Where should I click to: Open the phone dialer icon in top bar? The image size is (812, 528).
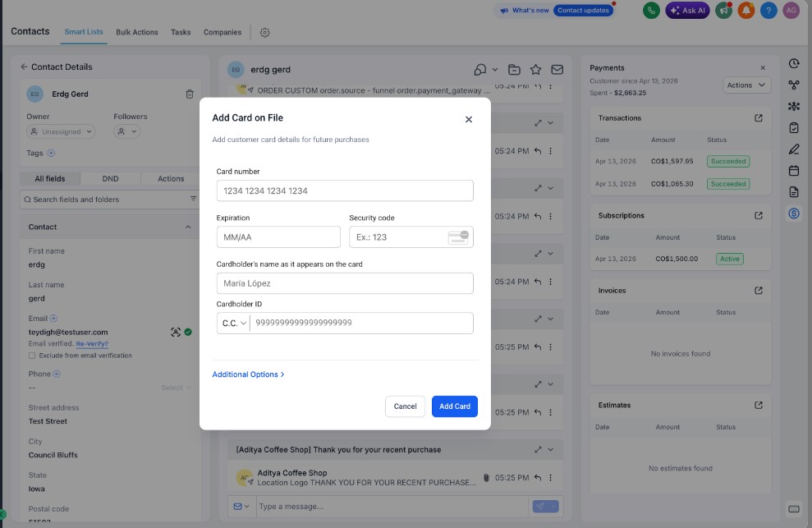tap(651, 11)
